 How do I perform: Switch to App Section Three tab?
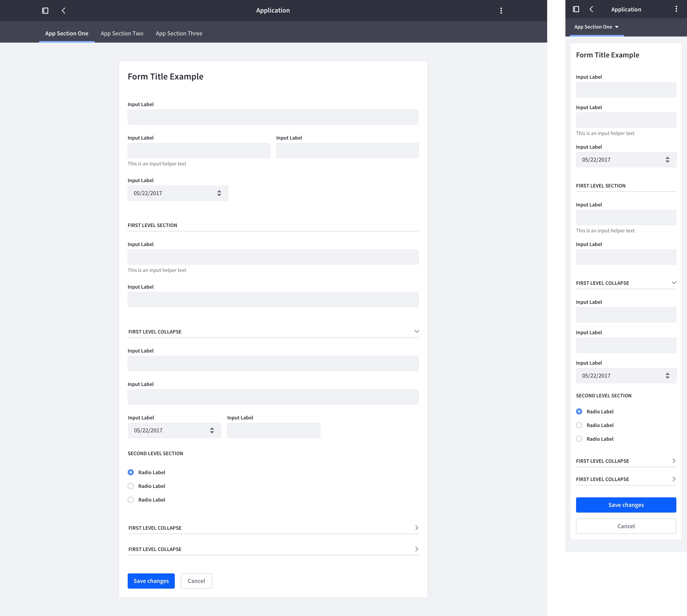tap(179, 33)
